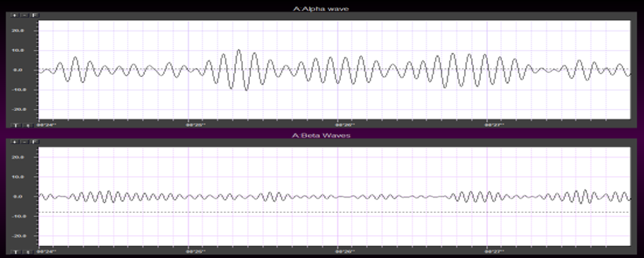Click the dashed threshold line on Beta Waves graph
Viewport: 644px width, 258px height.
click(334, 212)
